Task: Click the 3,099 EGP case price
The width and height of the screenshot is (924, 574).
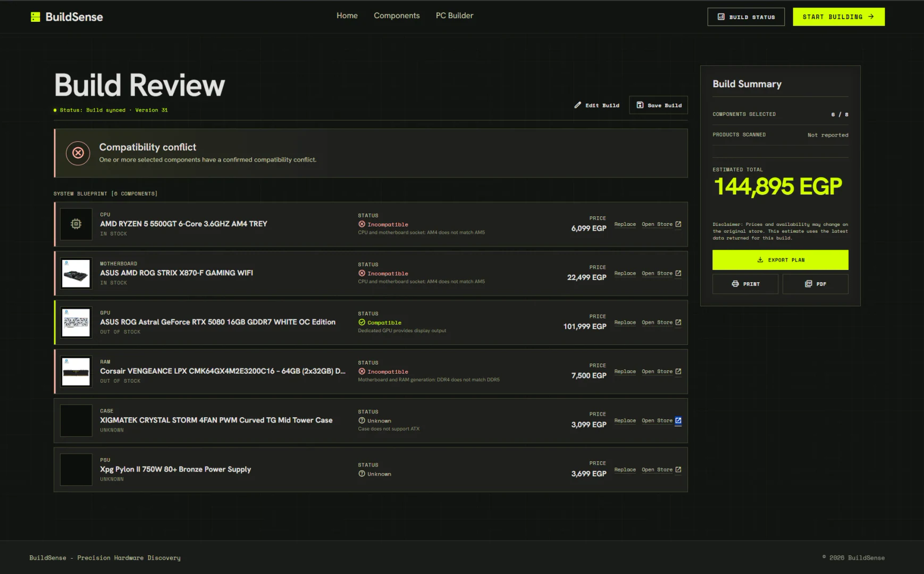Action: [589, 425]
